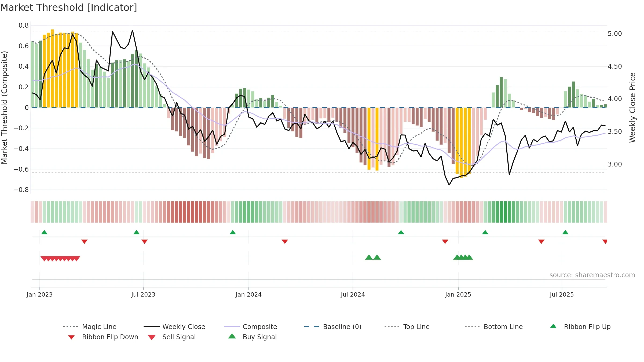The image size is (644, 362).
Task: Click the Jul 2023 x-axis label
Action: click(143, 294)
